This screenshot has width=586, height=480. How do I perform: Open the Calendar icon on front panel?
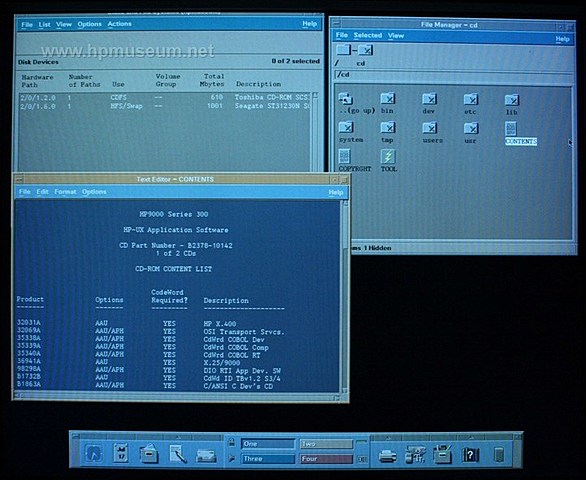tap(121, 453)
